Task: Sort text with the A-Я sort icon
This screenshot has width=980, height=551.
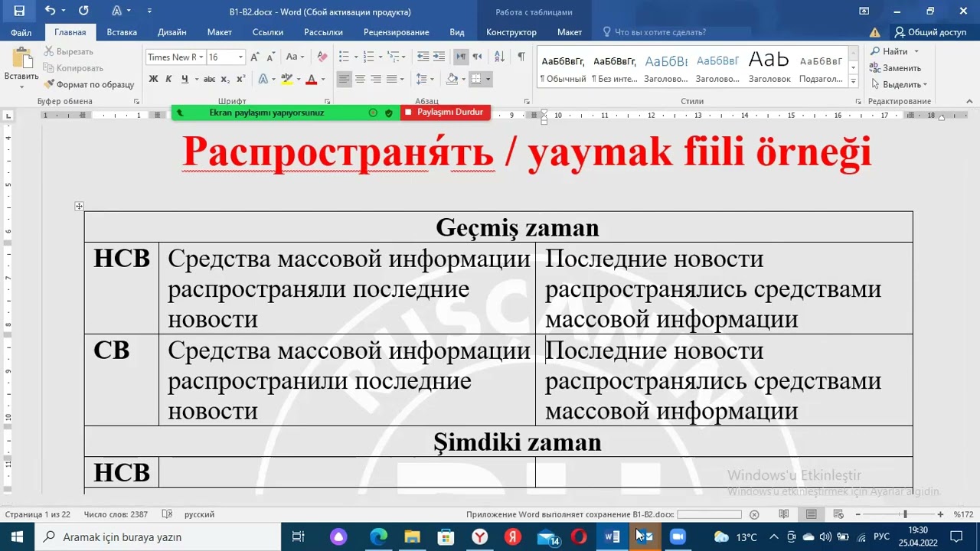Action: [x=499, y=57]
